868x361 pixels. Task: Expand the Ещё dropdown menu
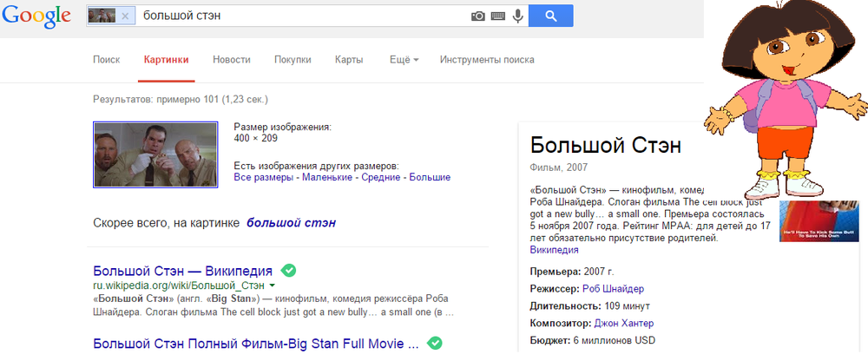[404, 60]
